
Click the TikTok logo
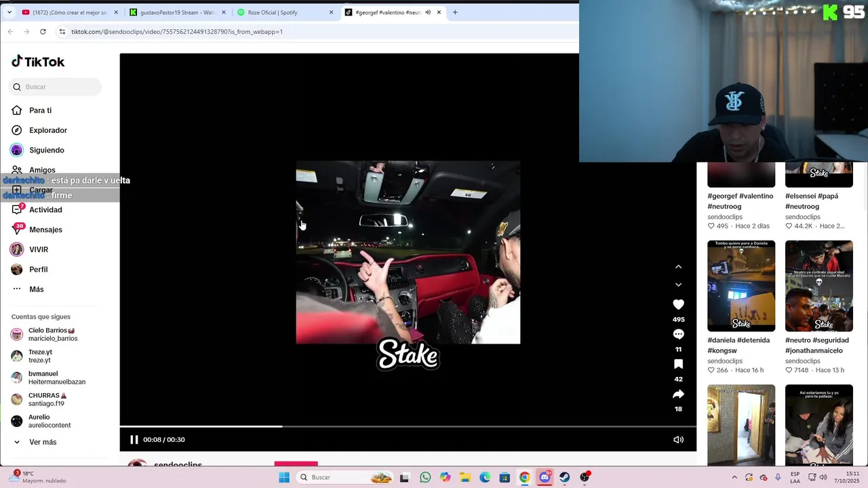[x=38, y=62]
